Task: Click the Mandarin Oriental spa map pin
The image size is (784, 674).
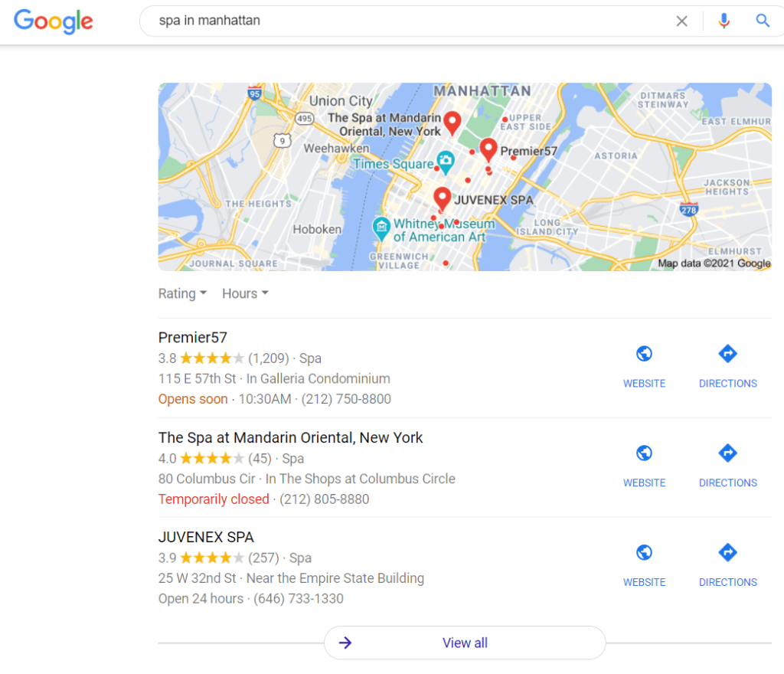Action: pyautogui.click(x=452, y=123)
